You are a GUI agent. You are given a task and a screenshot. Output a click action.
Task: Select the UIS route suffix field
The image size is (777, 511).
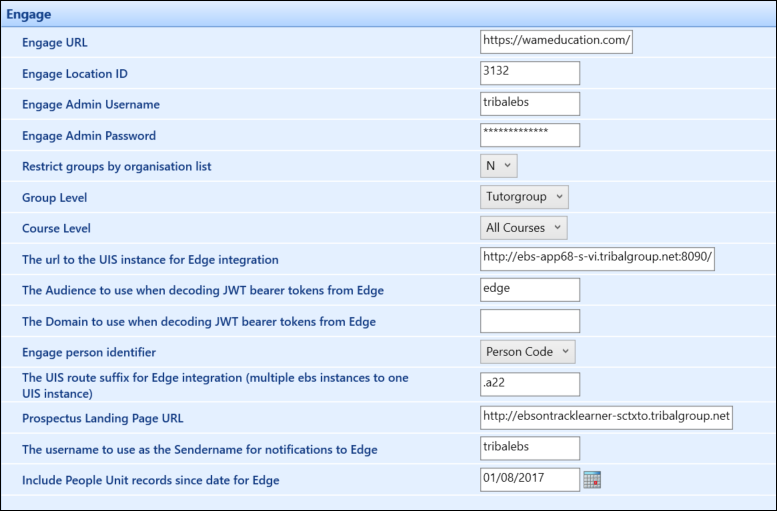coord(530,385)
